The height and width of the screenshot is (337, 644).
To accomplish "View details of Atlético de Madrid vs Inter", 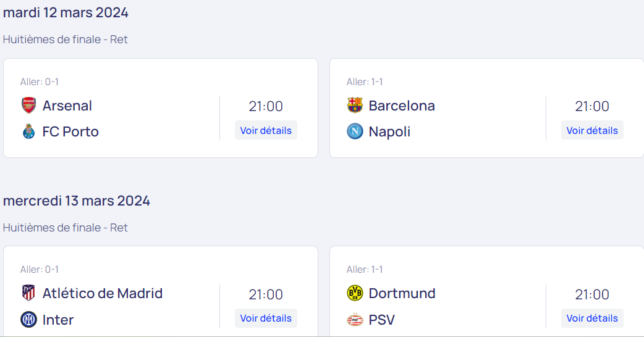I will tap(266, 318).
